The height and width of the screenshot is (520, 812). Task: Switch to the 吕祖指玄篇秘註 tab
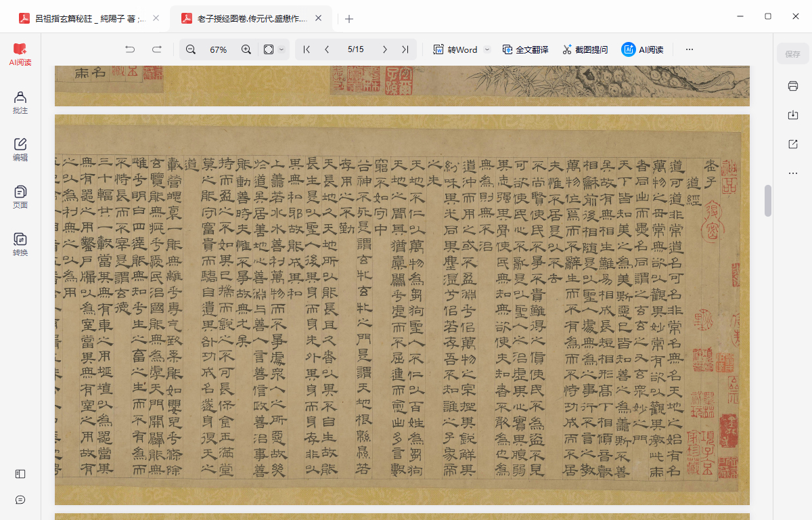pyautogui.click(x=91, y=19)
